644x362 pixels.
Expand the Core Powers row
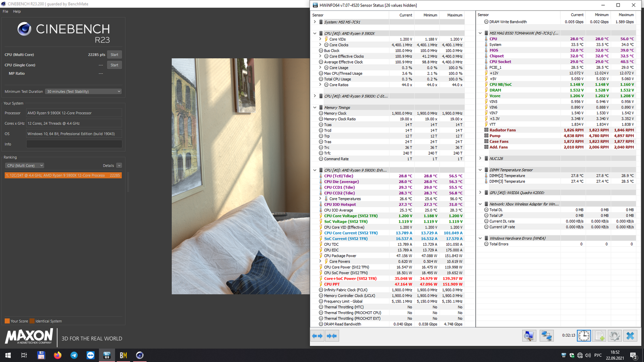click(x=320, y=261)
